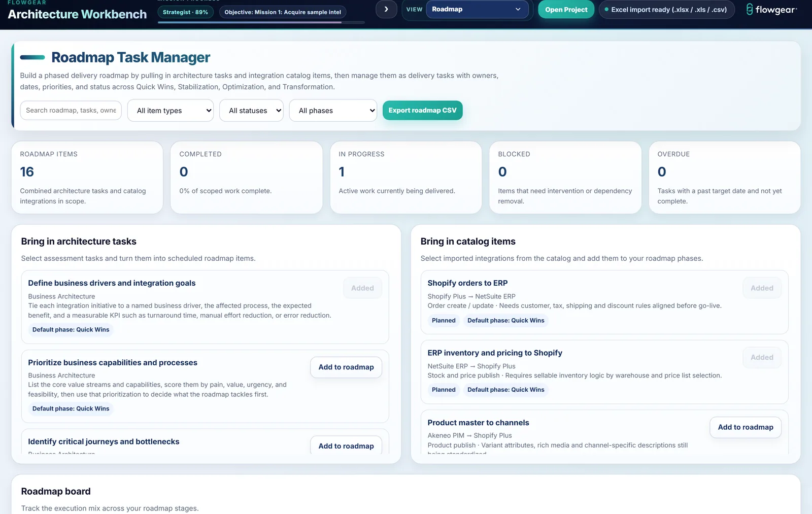
Task: Click the Search roadmap input field
Action: (71, 110)
